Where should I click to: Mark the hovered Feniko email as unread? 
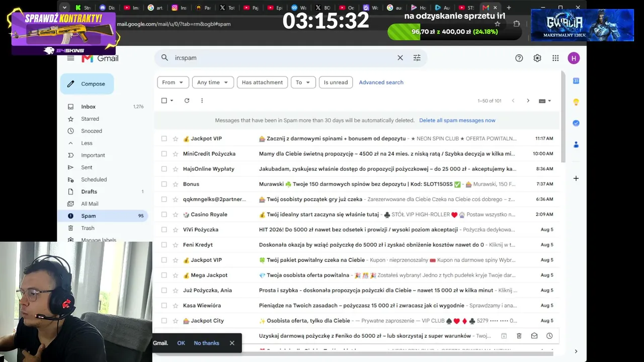coord(534,336)
